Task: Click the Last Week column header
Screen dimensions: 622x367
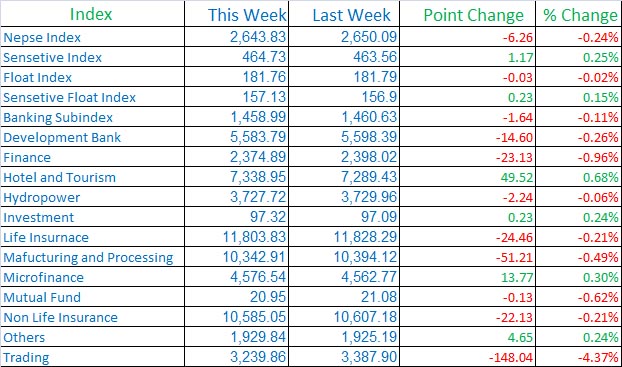Action: [351, 15]
